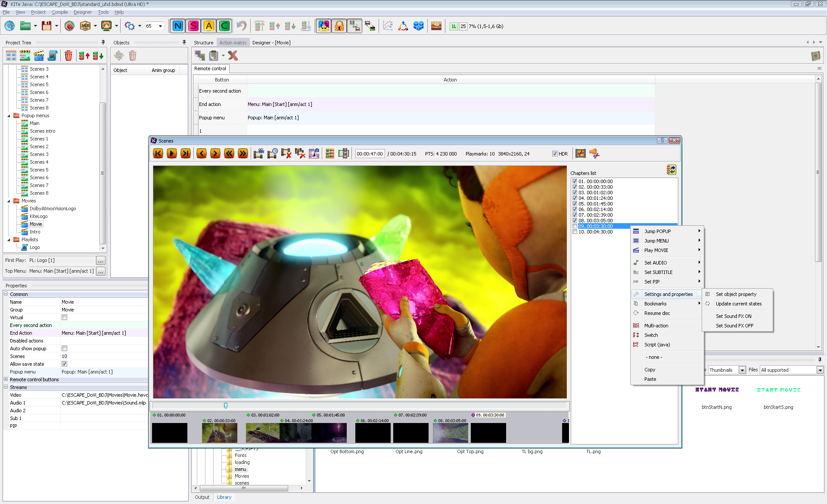Expand the Remote control buttons section
The image size is (827, 504).
click(x=6, y=380)
